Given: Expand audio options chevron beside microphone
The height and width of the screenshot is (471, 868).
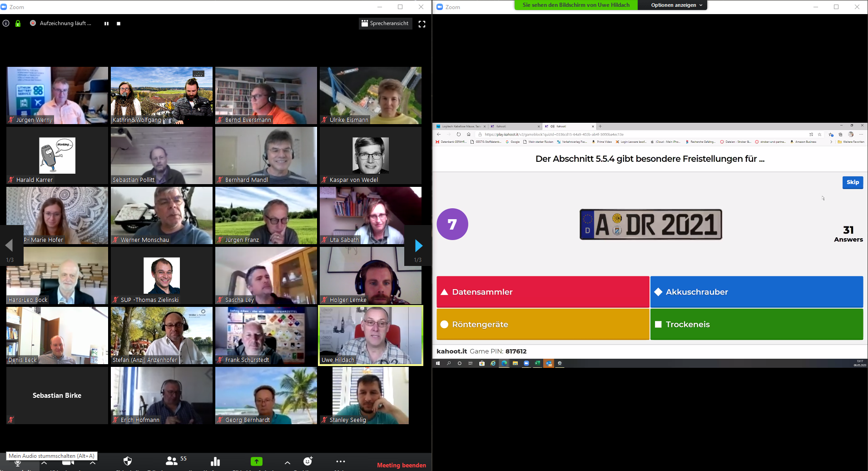Looking at the screenshot, I should tap(44, 463).
